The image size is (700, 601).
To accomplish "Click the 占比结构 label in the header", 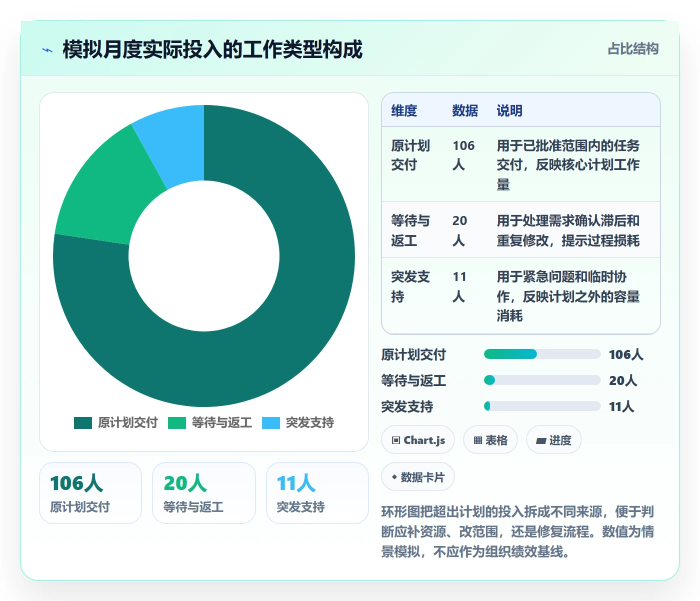I will (x=633, y=49).
